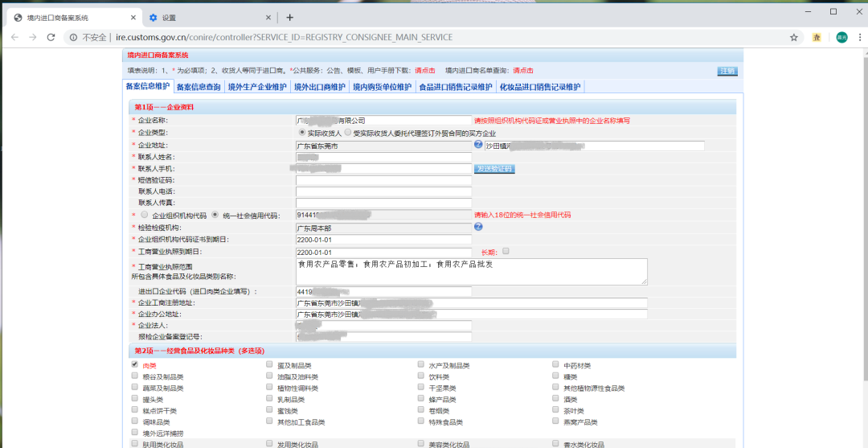Click the help icon next to 检验检疫机构
The width and height of the screenshot is (868, 448).
(477, 227)
